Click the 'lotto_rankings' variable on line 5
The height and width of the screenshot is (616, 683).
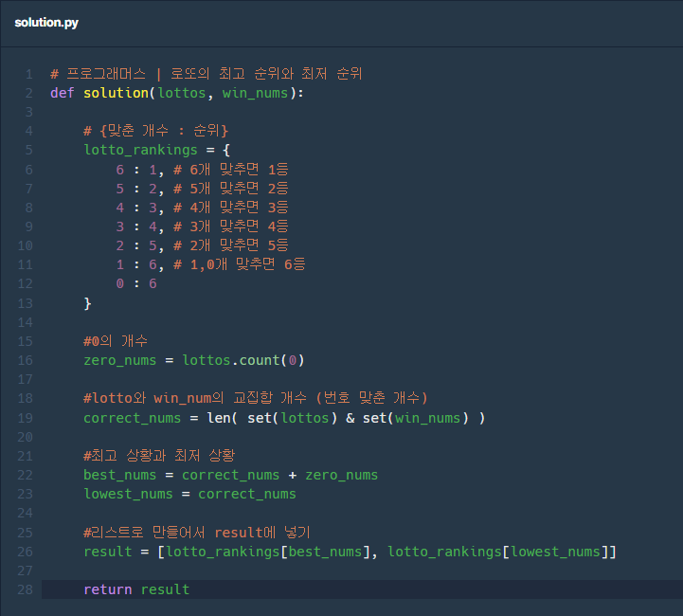click(x=141, y=150)
